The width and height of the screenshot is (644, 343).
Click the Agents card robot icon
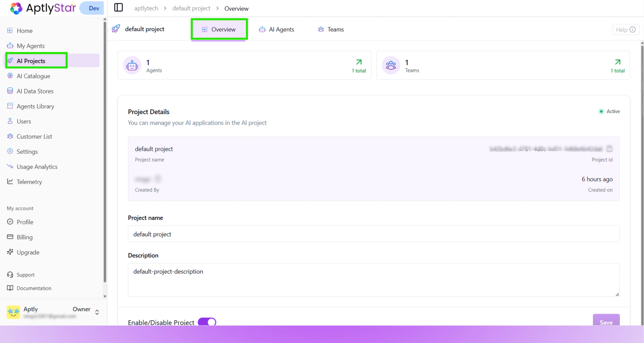[132, 65]
